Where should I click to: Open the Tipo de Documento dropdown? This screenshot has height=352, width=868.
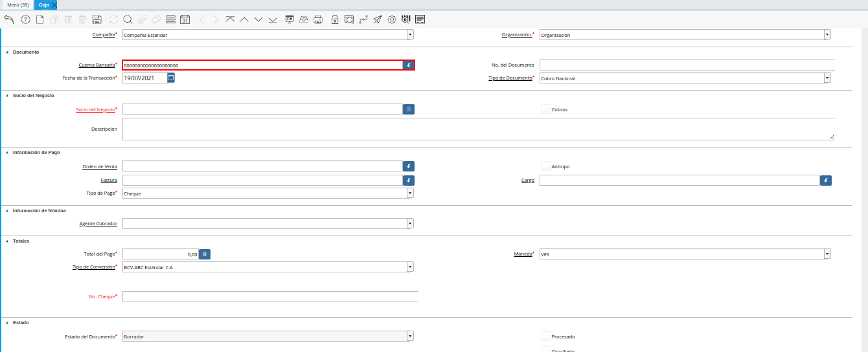[x=827, y=78]
